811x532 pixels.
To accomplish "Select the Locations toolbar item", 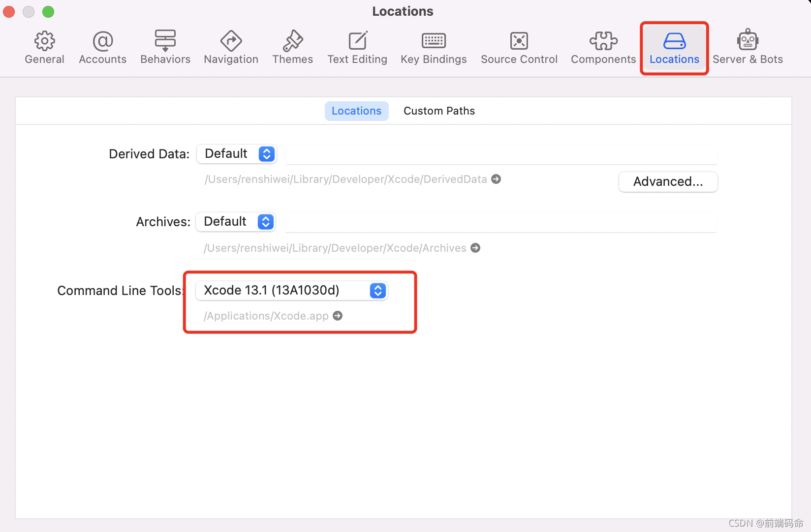I will (674, 48).
